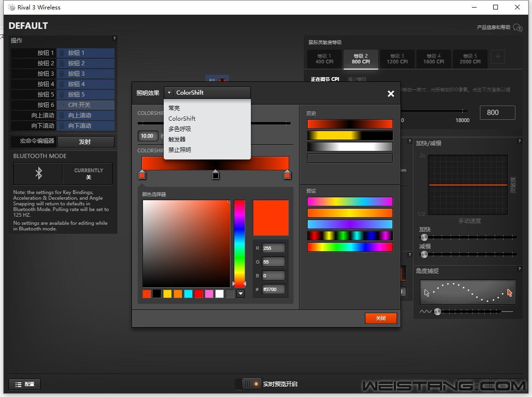532x397 pixels.
Task: Toggle the 实时预览开启 live preview switch
Action: pyautogui.click(x=248, y=384)
